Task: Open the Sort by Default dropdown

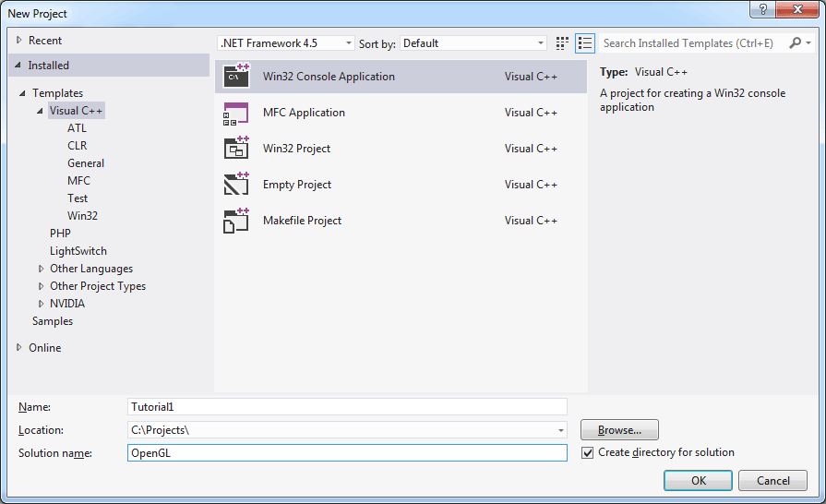Action: [x=473, y=43]
